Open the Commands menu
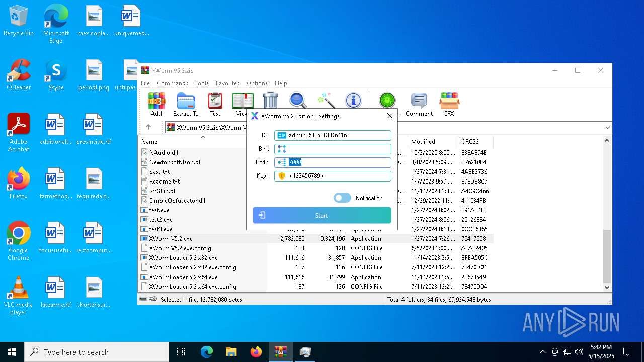Viewport: 644px width, 362px height. coord(173,83)
